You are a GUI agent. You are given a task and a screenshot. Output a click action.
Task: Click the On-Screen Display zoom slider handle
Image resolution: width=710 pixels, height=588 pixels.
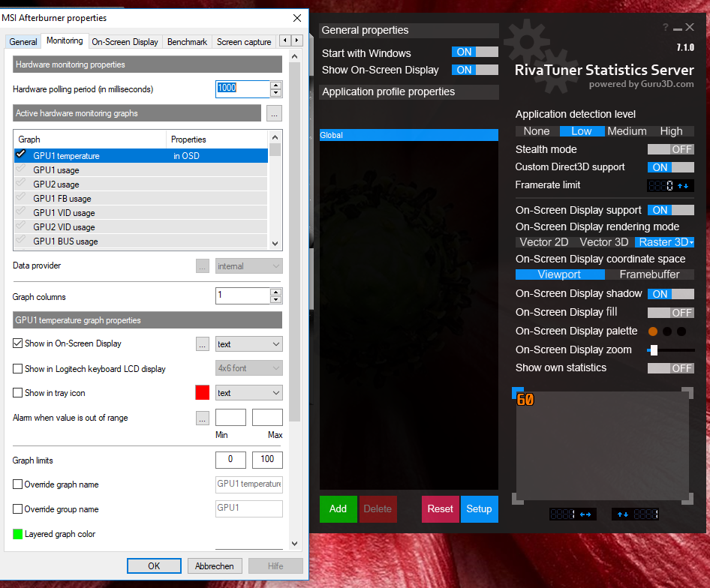click(x=654, y=350)
